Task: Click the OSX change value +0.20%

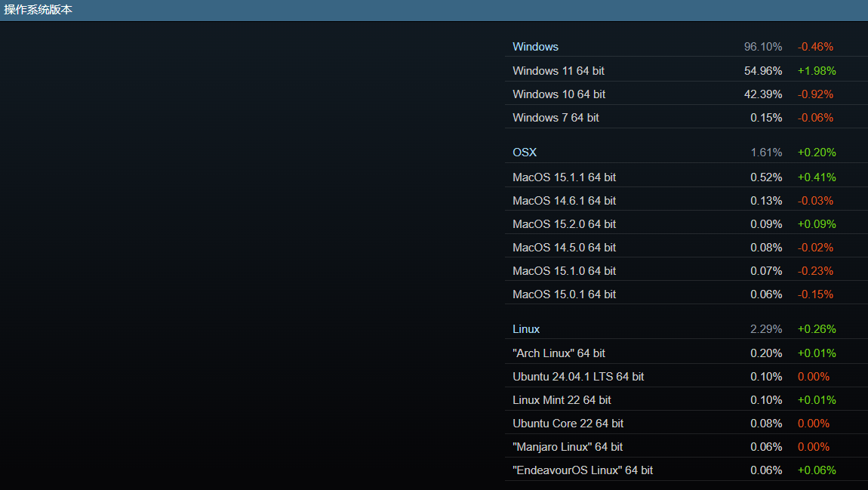Action: click(x=817, y=153)
